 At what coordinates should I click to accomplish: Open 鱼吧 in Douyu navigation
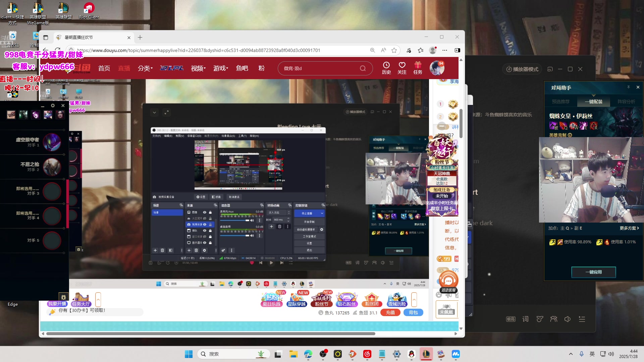(x=242, y=68)
